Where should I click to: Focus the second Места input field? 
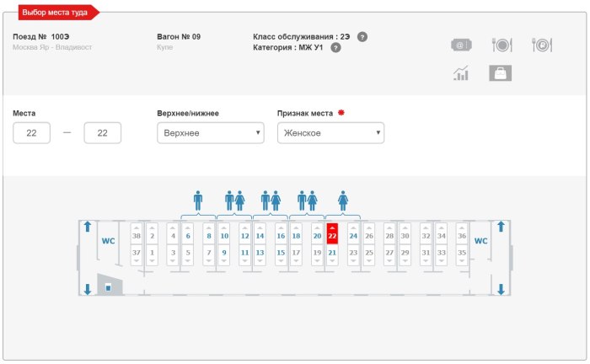pyautogui.click(x=102, y=133)
